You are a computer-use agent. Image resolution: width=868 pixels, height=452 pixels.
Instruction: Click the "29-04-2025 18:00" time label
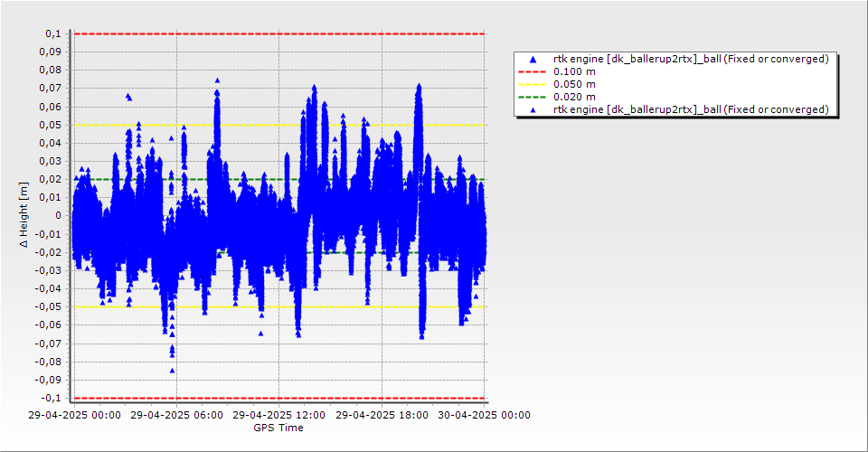click(382, 415)
